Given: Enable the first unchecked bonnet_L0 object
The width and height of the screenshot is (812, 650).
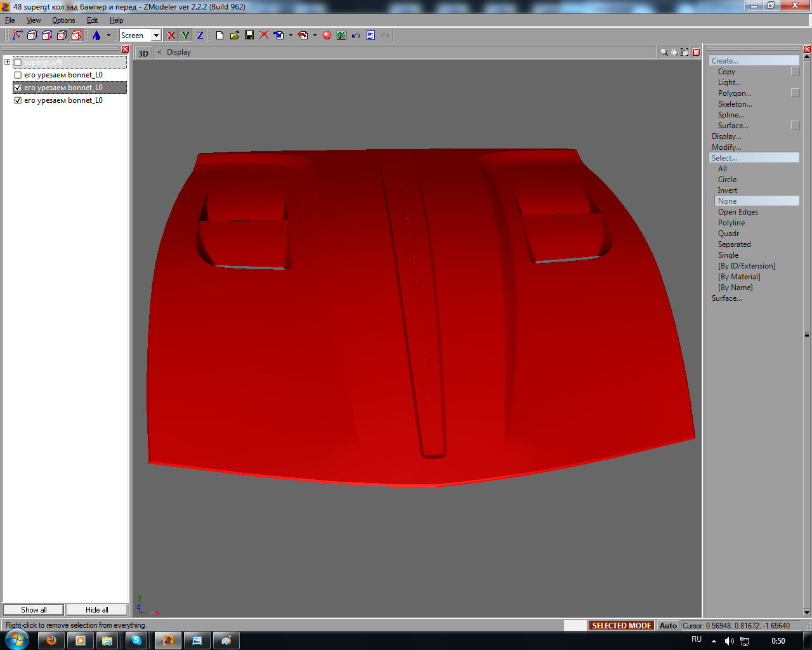Looking at the screenshot, I should 18,75.
